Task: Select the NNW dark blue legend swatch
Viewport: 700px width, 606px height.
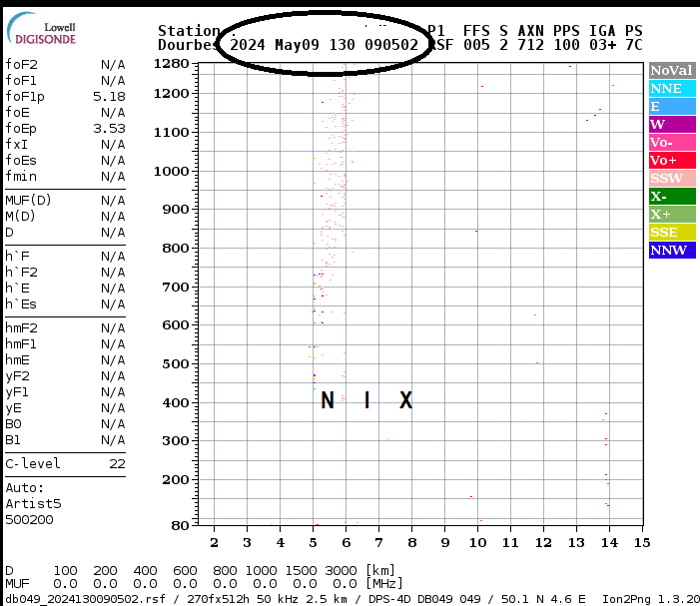Action: (x=671, y=251)
